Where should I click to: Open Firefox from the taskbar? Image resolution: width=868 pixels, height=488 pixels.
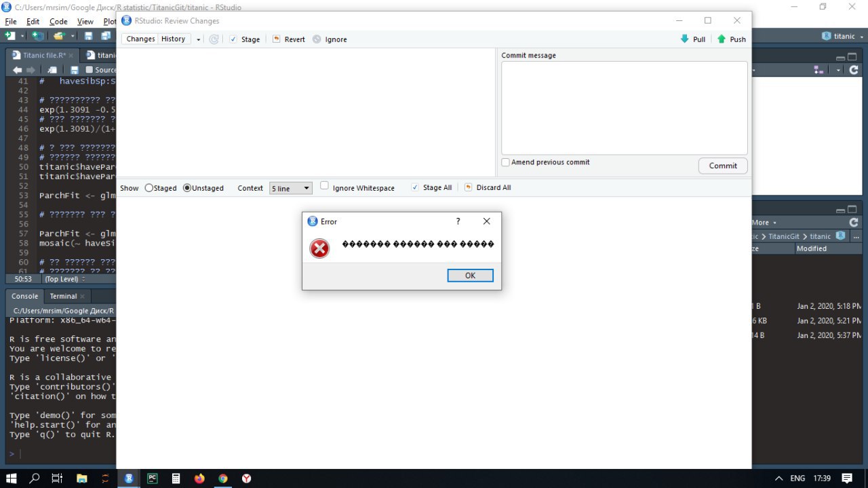click(x=199, y=478)
